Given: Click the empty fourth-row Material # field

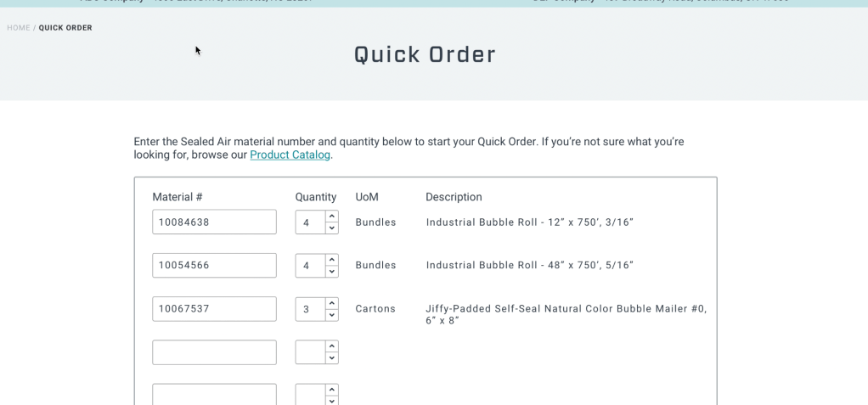Looking at the screenshot, I should (214, 352).
